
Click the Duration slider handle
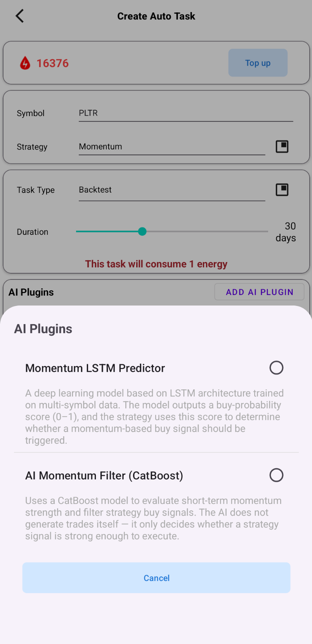point(142,232)
